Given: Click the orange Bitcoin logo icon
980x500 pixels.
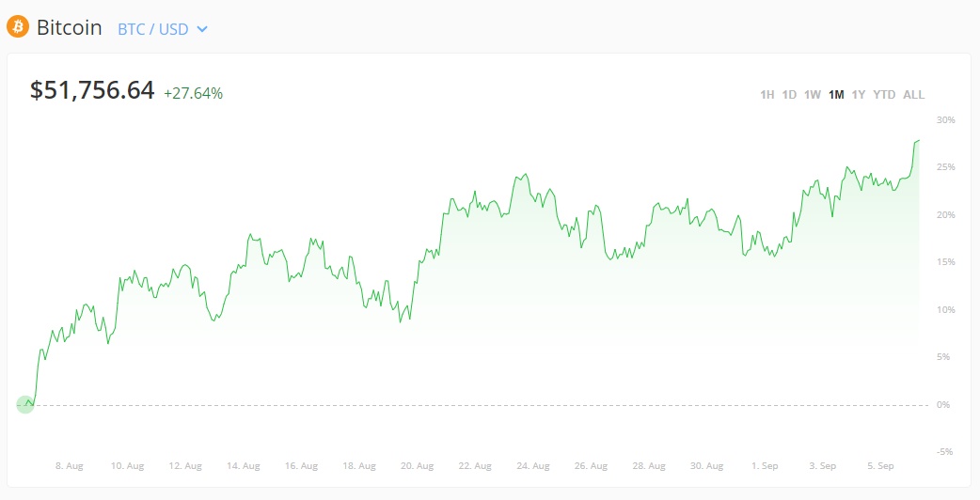Looking at the screenshot, I should click(x=18, y=27).
